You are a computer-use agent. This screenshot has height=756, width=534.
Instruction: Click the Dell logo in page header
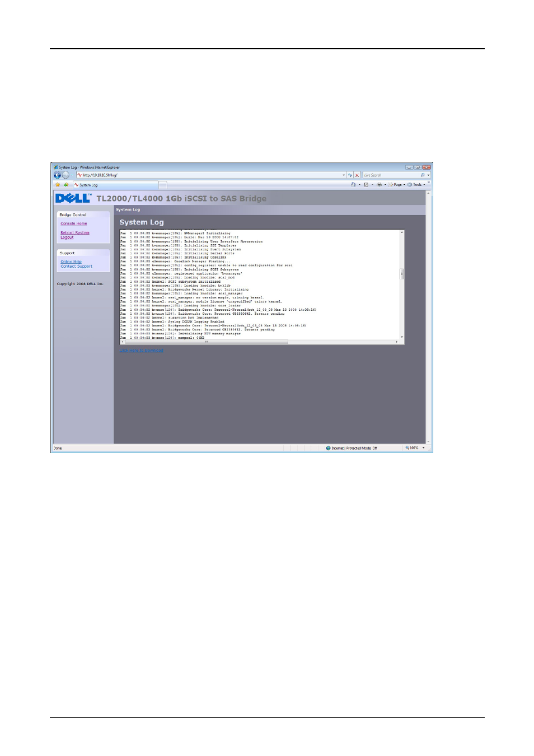73,198
